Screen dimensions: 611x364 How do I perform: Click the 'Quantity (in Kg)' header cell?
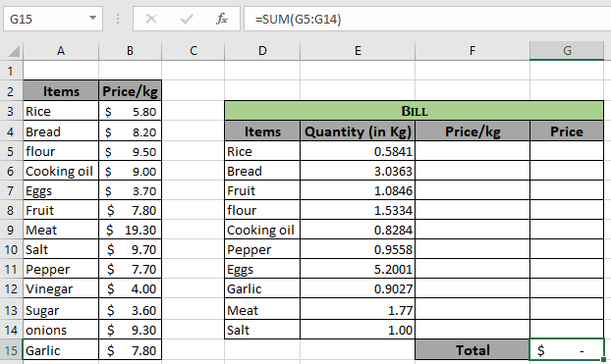pyautogui.click(x=358, y=131)
